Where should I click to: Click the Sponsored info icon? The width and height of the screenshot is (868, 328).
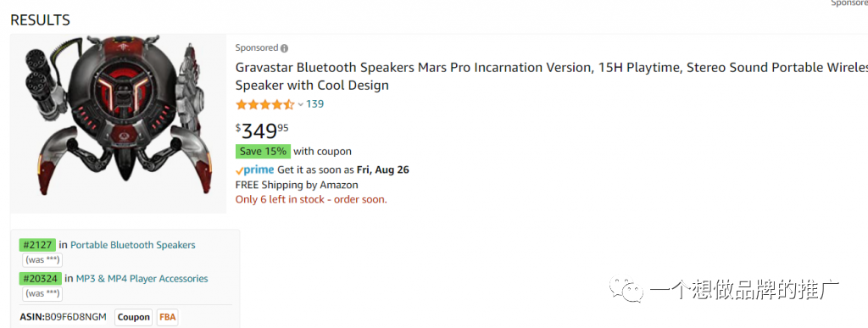[284, 48]
